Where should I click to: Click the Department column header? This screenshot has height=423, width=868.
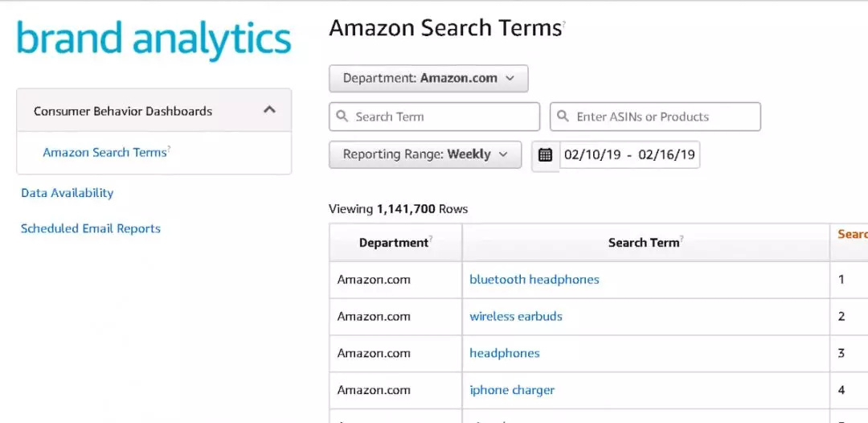(394, 243)
